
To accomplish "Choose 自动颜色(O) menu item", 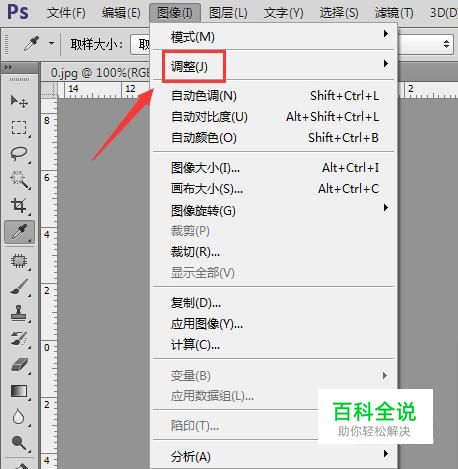I will pos(273,138).
